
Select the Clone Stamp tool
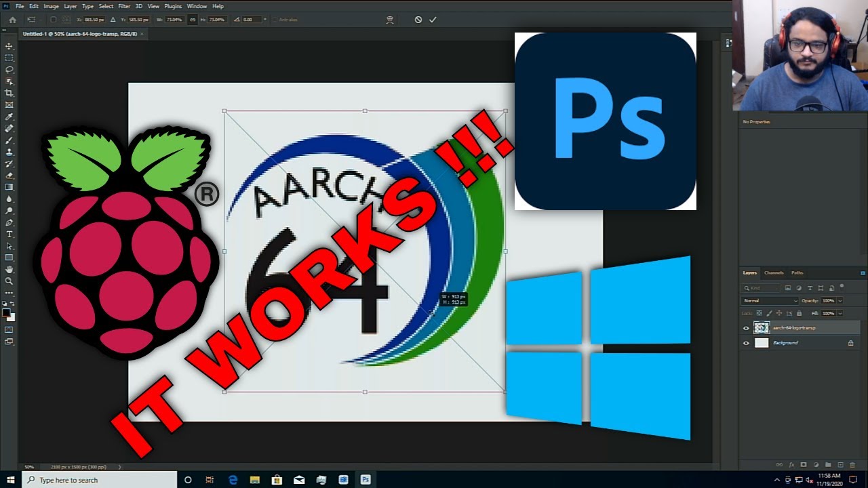tap(9, 152)
